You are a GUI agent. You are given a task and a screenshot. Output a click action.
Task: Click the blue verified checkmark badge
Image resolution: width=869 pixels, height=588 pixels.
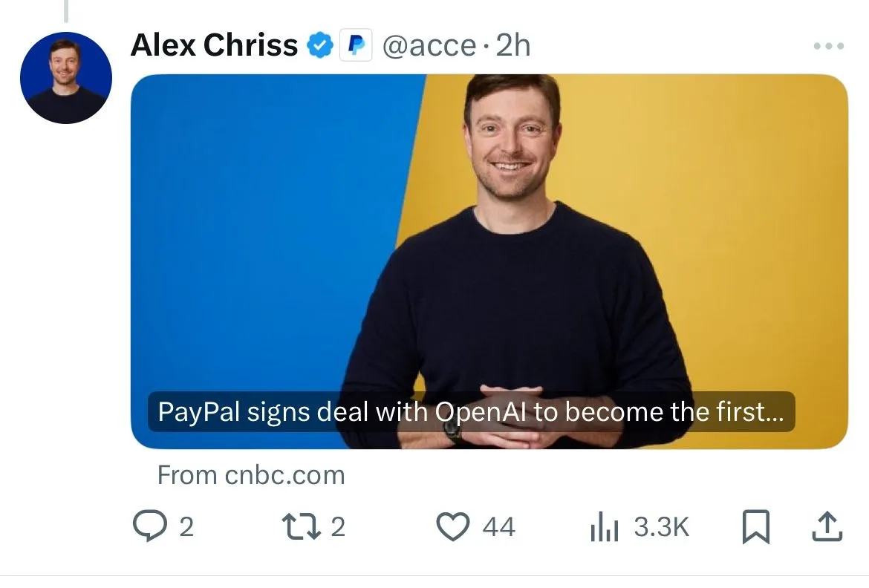click(x=320, y=45)
